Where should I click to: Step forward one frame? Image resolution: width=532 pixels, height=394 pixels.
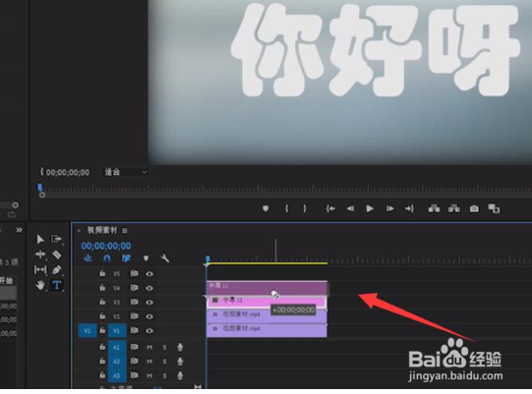tap(390, 208)
